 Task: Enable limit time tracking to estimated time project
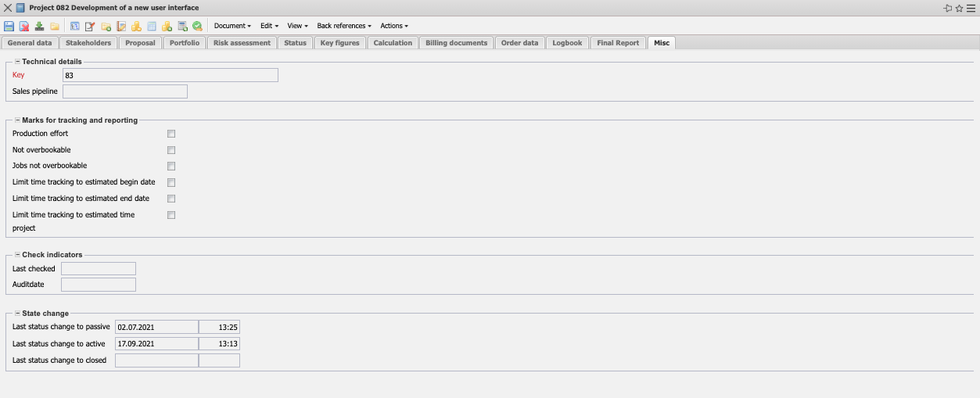coord(171,215)
